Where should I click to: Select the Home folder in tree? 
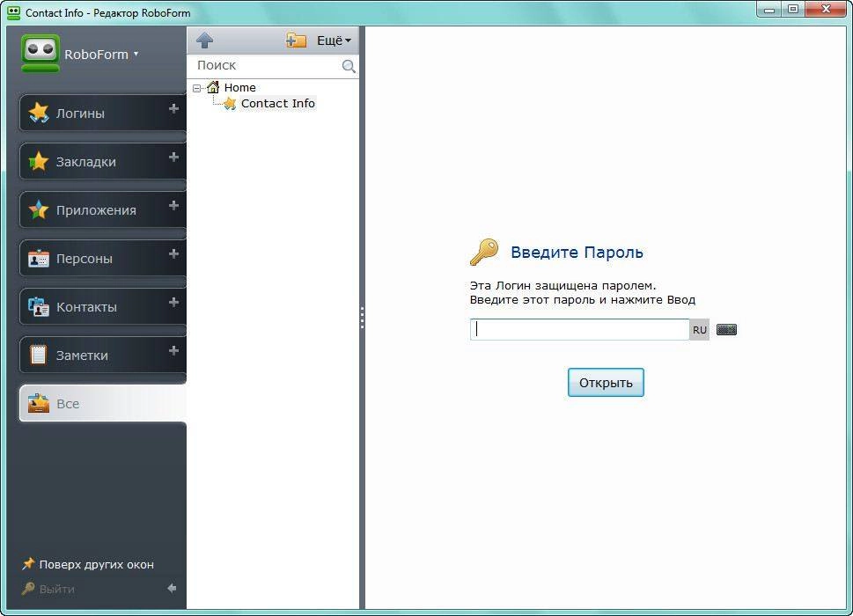coord(240,87)
